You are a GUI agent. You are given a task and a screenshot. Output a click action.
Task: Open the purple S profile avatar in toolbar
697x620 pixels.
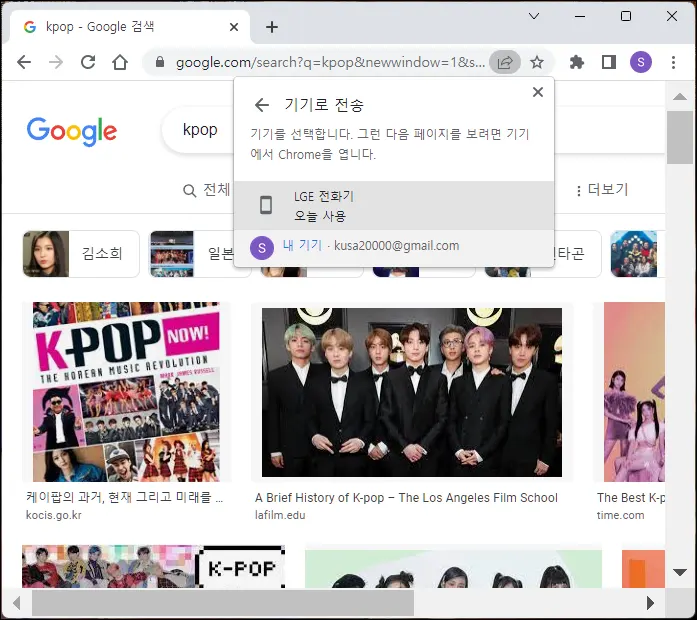click(641, 62)
